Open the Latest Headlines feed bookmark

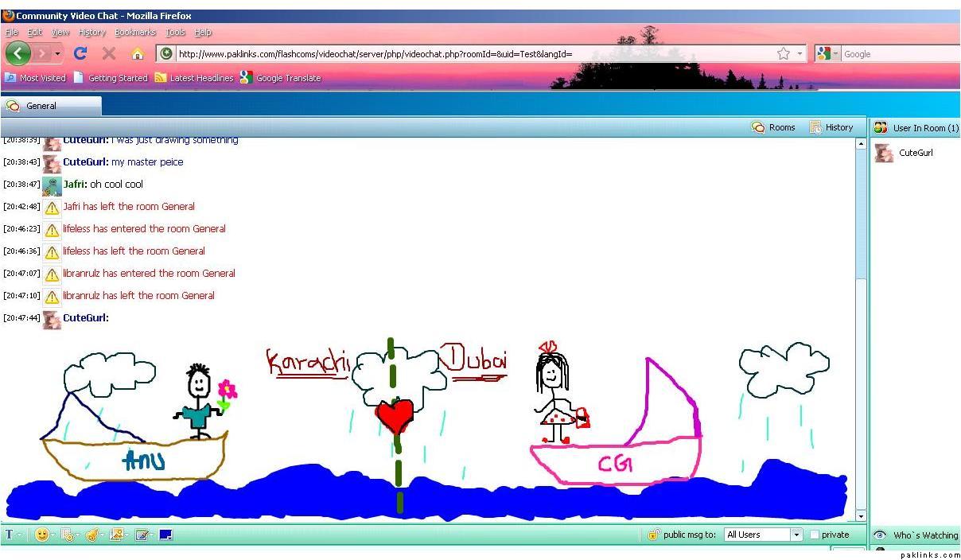[x=194, y=77]
